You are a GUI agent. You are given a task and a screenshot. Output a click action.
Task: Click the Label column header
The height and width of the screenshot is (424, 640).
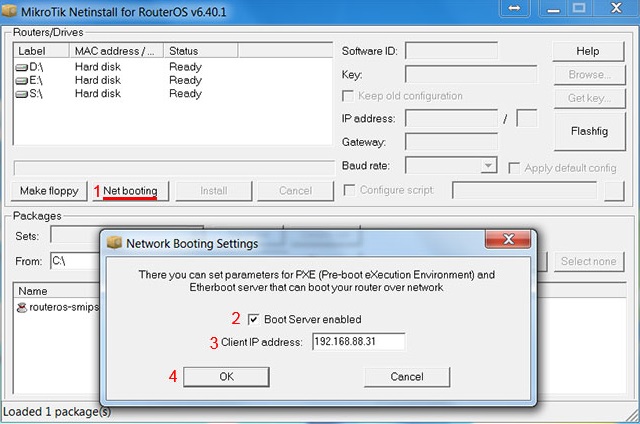coord(41,51)
